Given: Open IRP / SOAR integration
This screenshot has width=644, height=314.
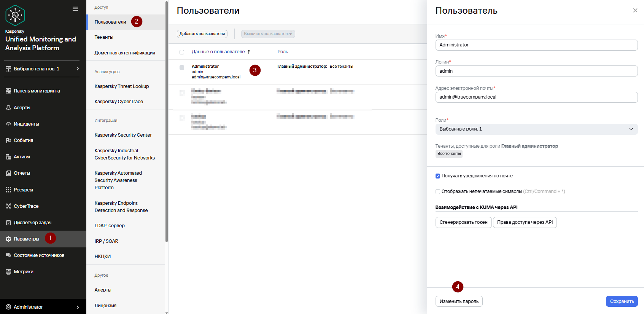Looking at the screenshot, I should [107, 241].
